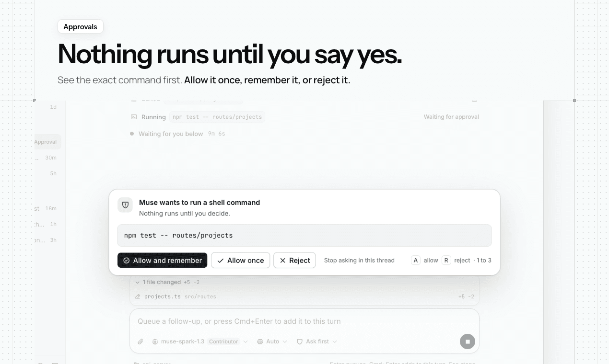
Task: Click the chip icon before muse-spark-1.3
Action: [x=155, y=341]
